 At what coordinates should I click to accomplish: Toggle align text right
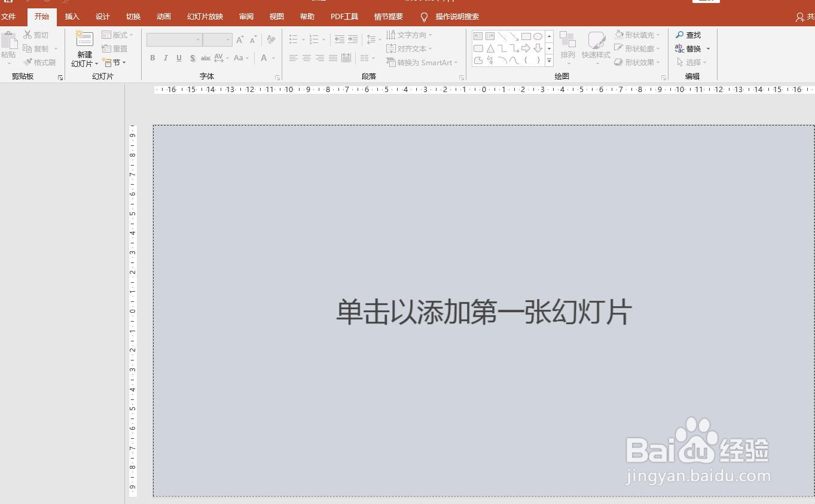(x=320, y=58)
